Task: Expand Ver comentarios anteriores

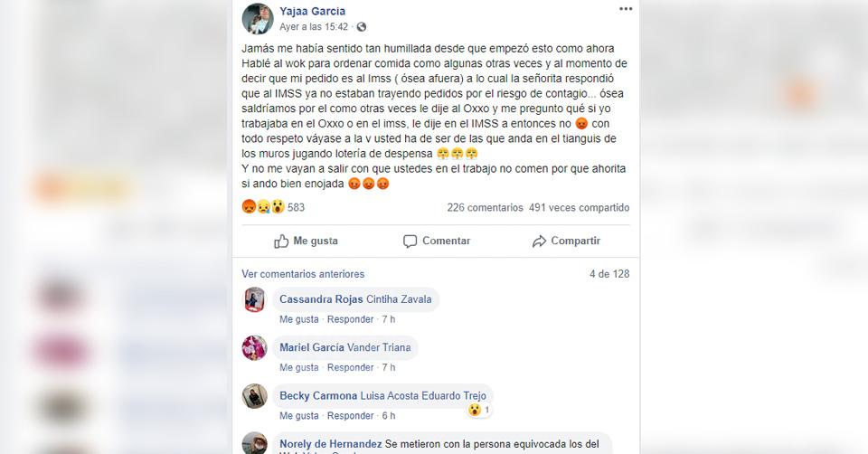Action: (x=303, y=273)
